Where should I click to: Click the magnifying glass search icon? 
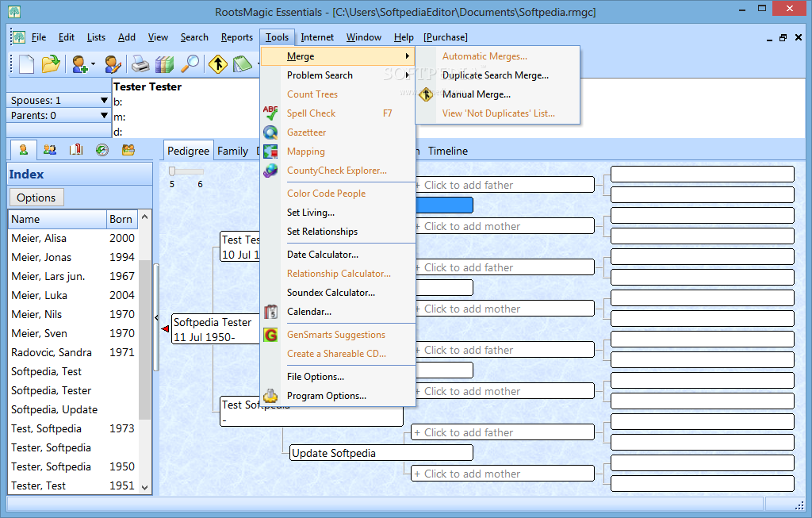pyautogui.click(x=190, y=64)
